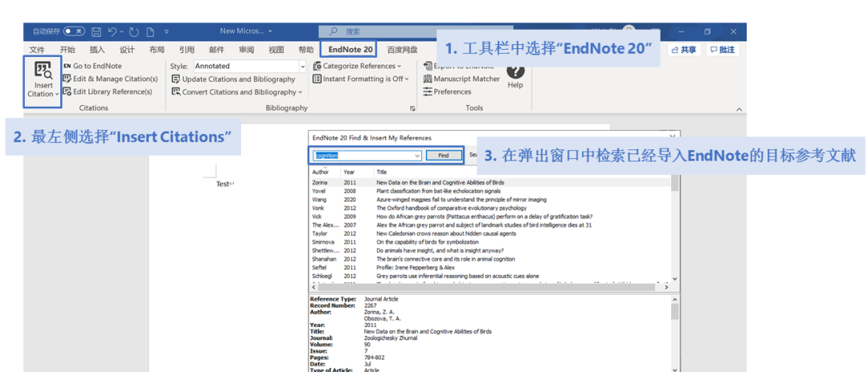The width and height of the screenshot is (868, 372).
Task: Collapse the ribbon with the chevron
Action: pyautogui.click(x=739, y=109)
